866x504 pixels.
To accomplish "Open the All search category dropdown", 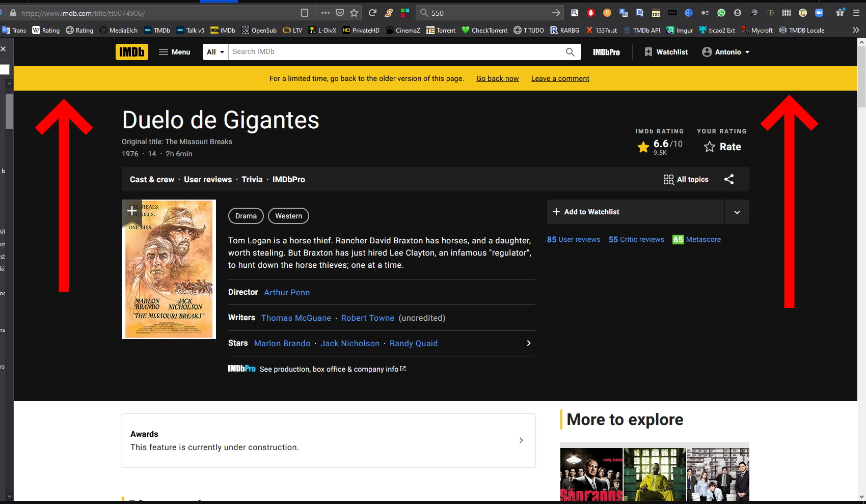I will (x=215, y=51).
